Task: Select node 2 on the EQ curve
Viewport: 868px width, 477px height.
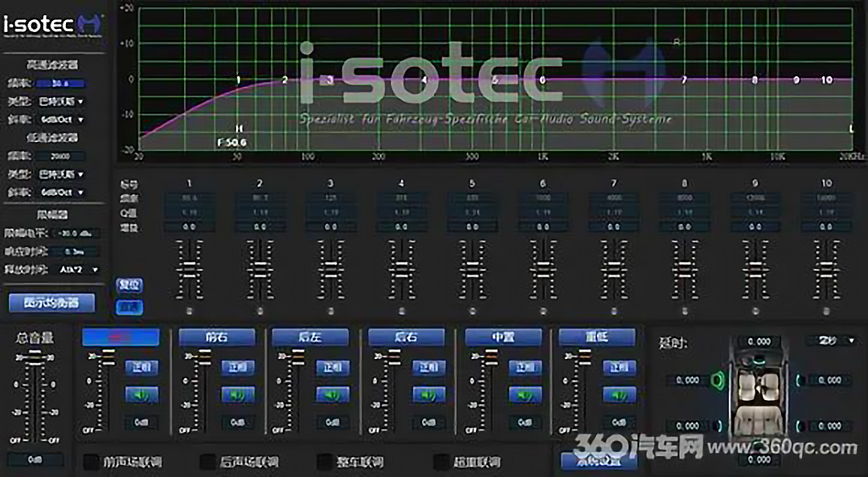Action: pyautogui.click(x=285, y=80)
